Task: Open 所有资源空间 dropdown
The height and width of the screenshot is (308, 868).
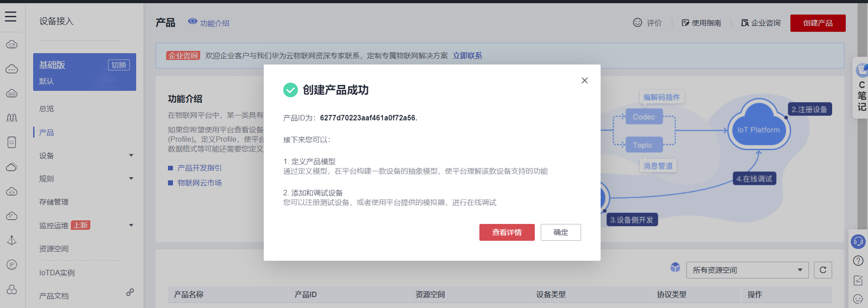Action: (747, 270)
